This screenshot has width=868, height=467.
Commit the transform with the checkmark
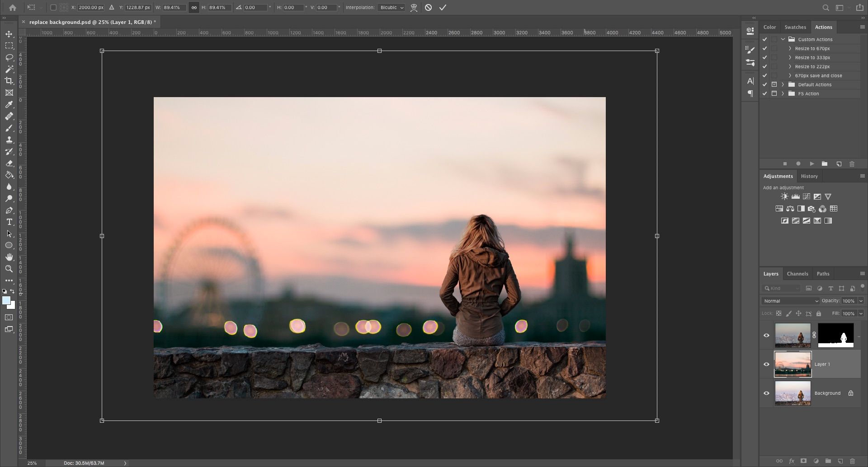(443, 8)
